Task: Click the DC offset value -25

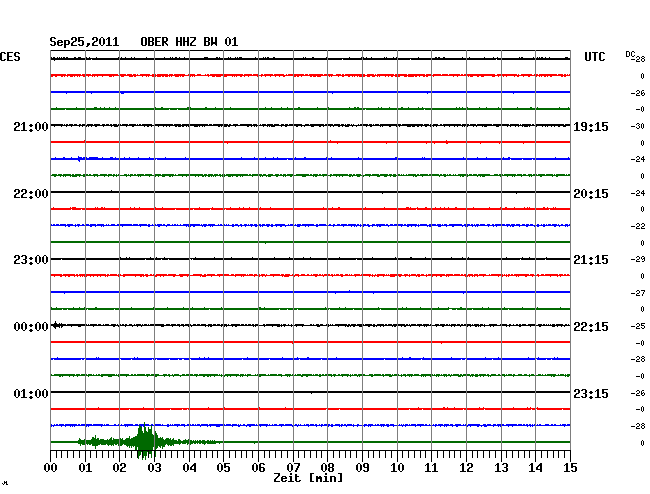Action: 638,327
